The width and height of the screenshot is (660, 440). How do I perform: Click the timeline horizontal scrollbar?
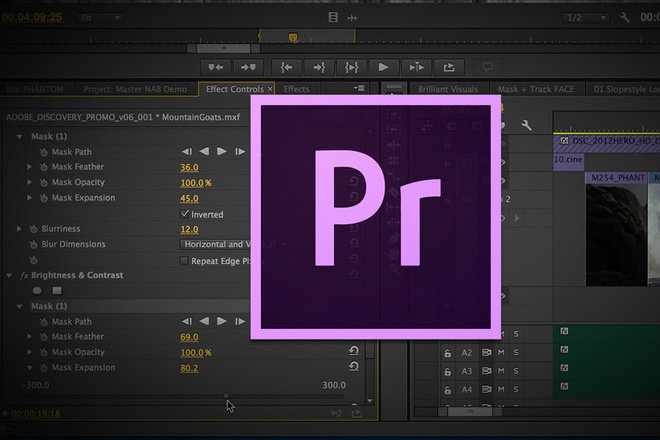pyautogui.click(x=470, y=411)
